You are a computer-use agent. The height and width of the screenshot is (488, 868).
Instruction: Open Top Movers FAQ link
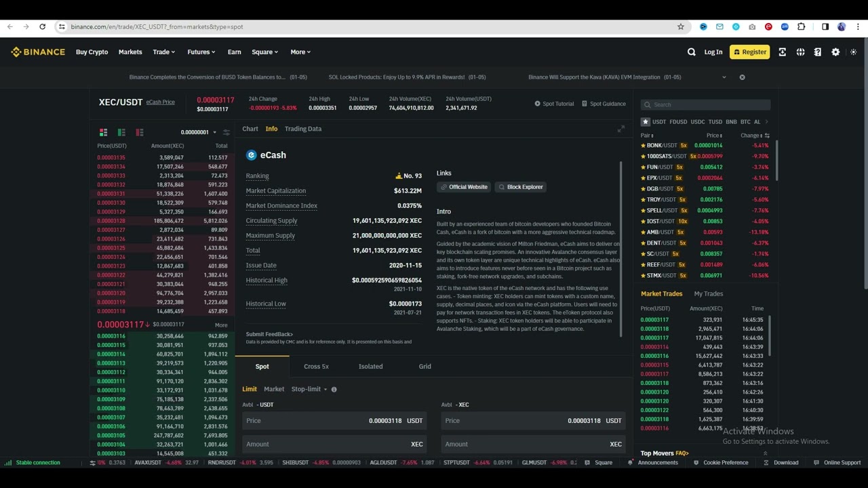tap(682, 453)
